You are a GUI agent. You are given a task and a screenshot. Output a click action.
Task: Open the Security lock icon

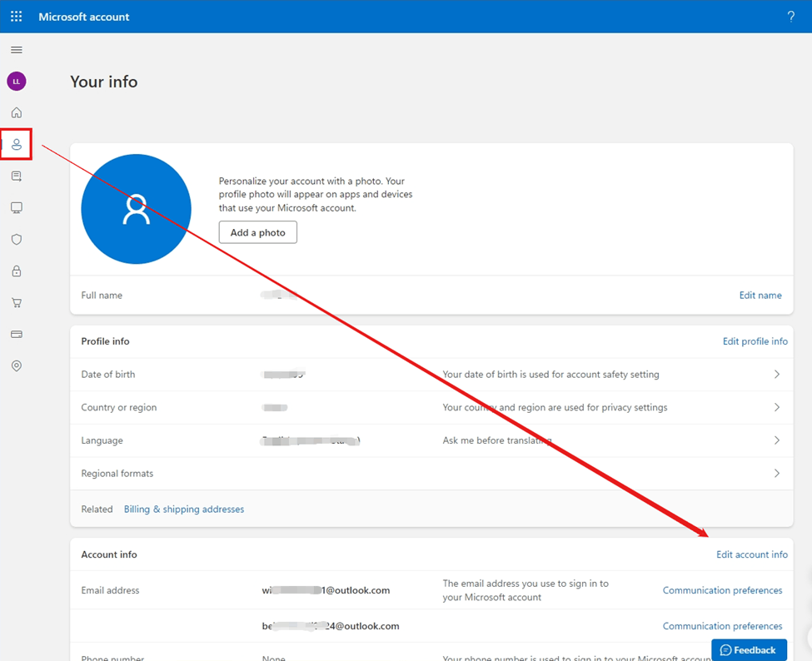pyautogui.click(x=16, y=271)
